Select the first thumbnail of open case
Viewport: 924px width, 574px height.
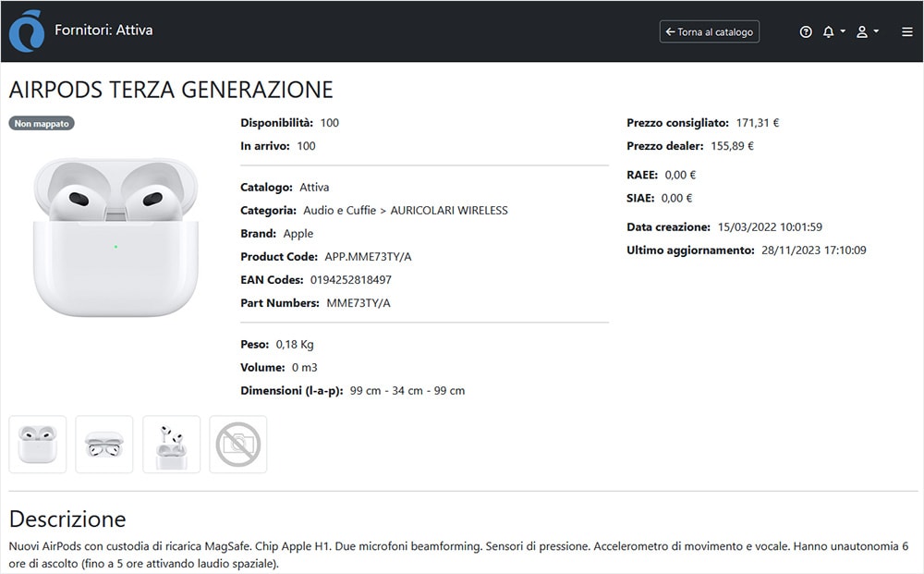(38, 445)
